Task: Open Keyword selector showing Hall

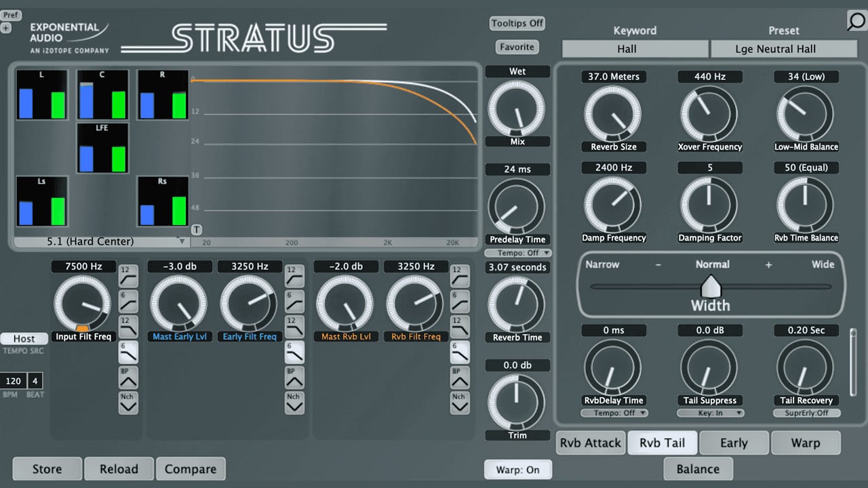Action: coord(635,49)
